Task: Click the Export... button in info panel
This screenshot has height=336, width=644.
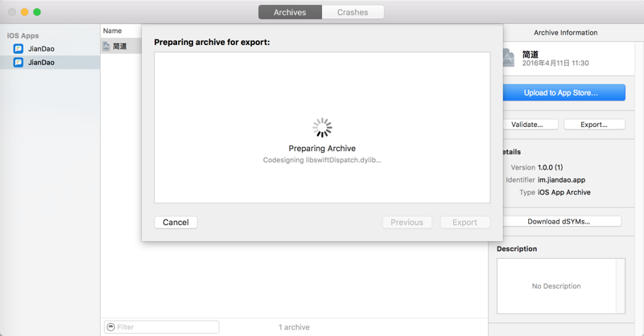Action: (x=594, y=125)
